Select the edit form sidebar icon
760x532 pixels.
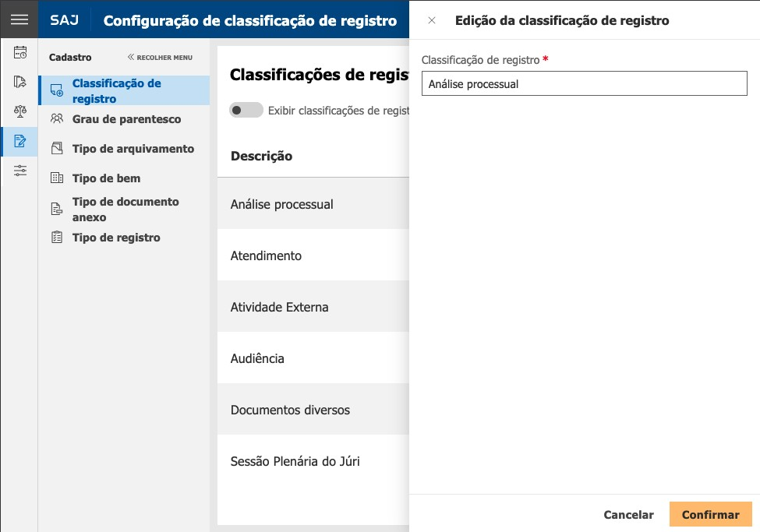(19, 141)
